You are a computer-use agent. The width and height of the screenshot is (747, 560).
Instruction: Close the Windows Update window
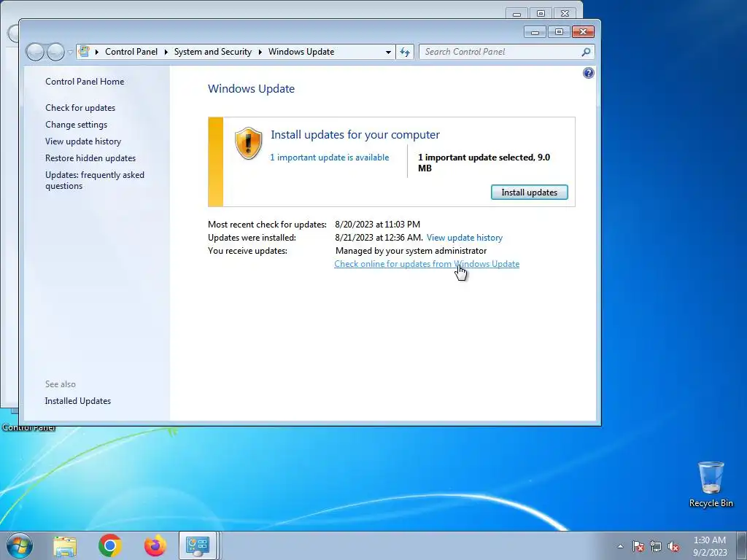coord(583,32)
